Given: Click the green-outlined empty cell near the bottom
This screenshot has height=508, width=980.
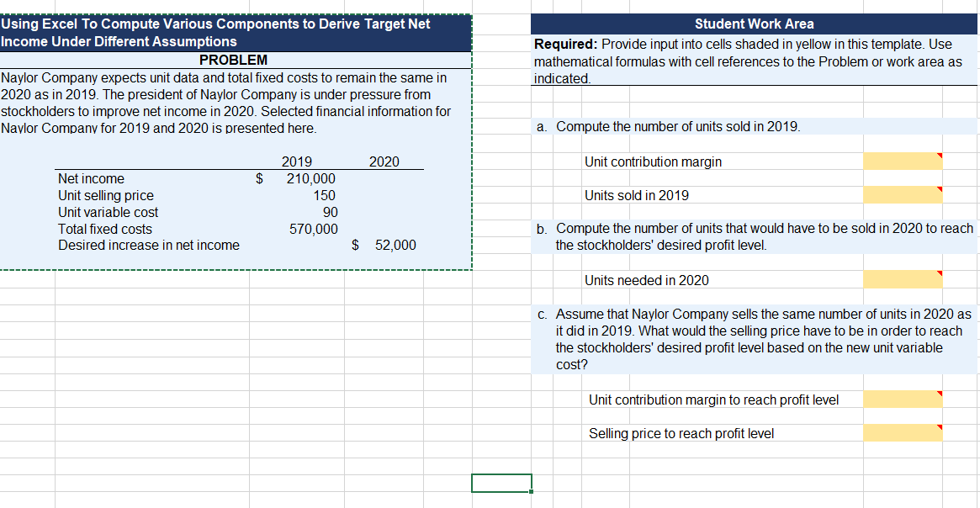Looking at the screenshot, I should 501,483.
